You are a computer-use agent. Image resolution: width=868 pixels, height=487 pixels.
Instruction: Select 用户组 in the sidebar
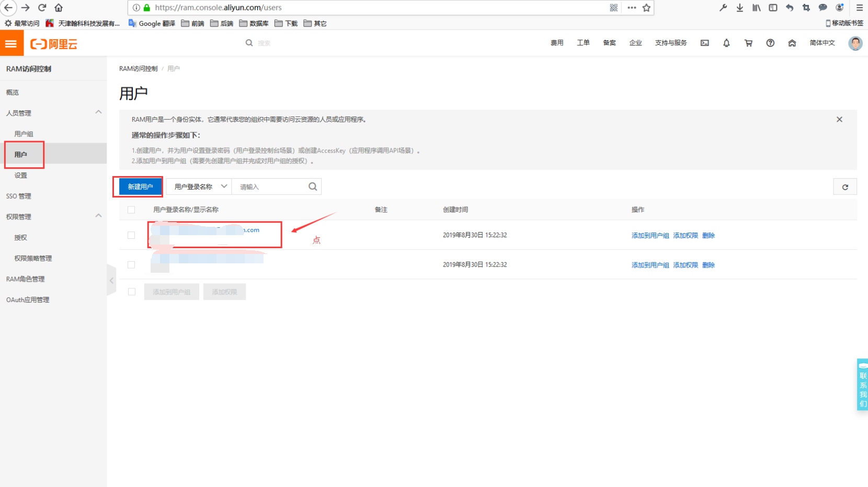pyautogui.click(x=24, y=134)
